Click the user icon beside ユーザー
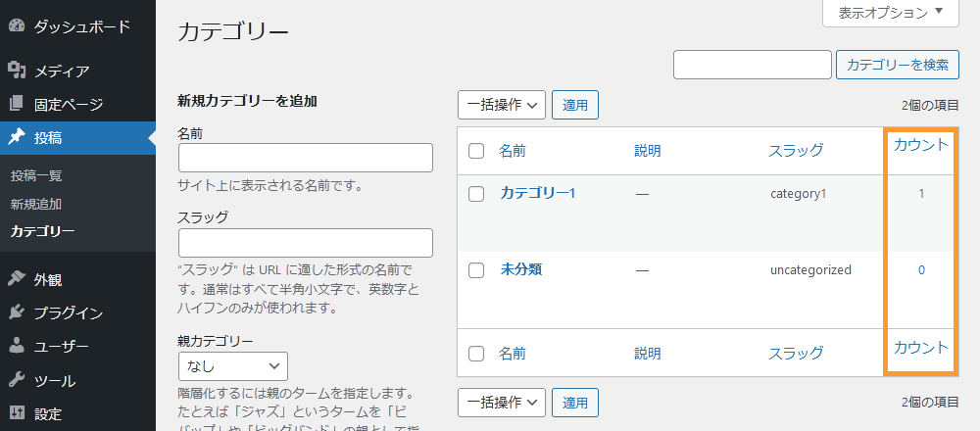980x431 pixels. coord(17,346)
